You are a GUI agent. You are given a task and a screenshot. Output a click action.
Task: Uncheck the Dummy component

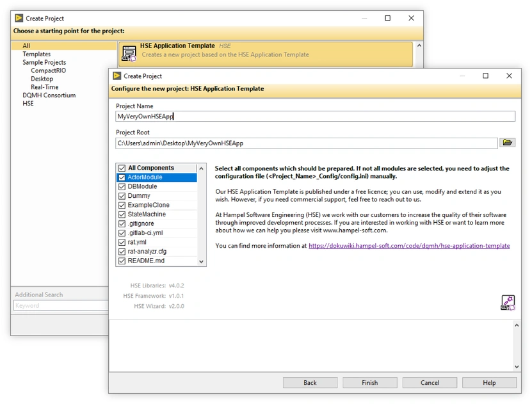121,196
